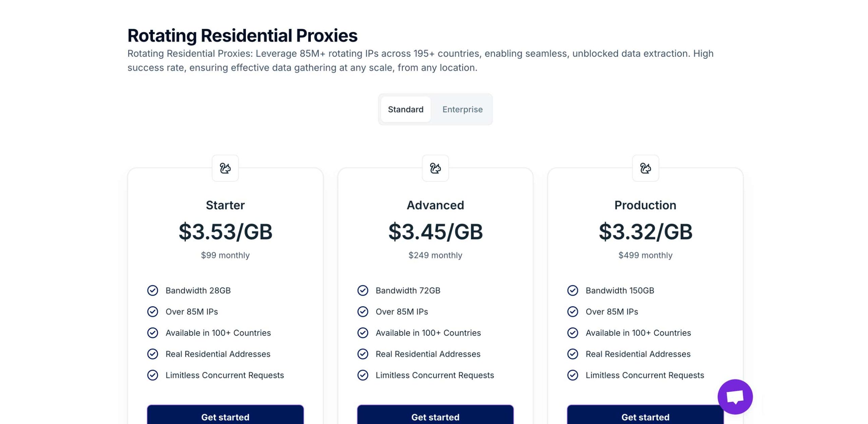Click the squirrel icon above Advanced plan
Screen dimensions: 868x424
[x=435, y=168]
